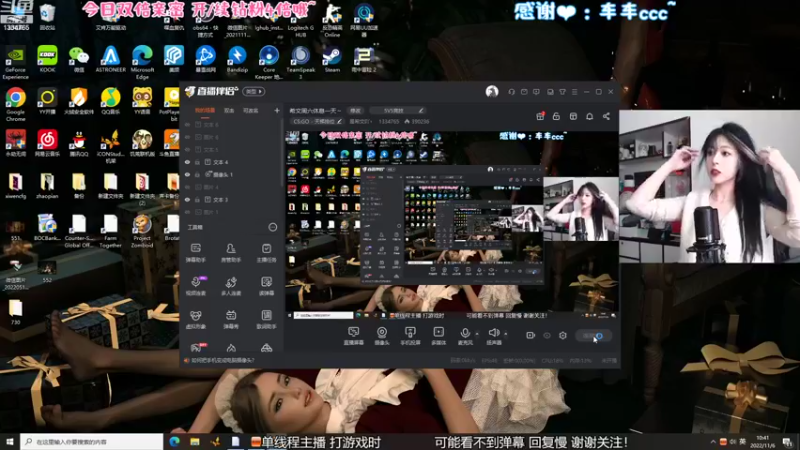Show the hidden 文本 6 source
This screenshot has height=450, width=800.
[x=187, y=124]
